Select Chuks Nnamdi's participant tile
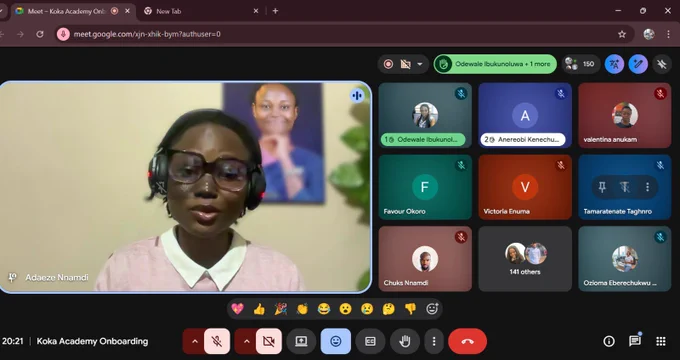 pos(425,259)
